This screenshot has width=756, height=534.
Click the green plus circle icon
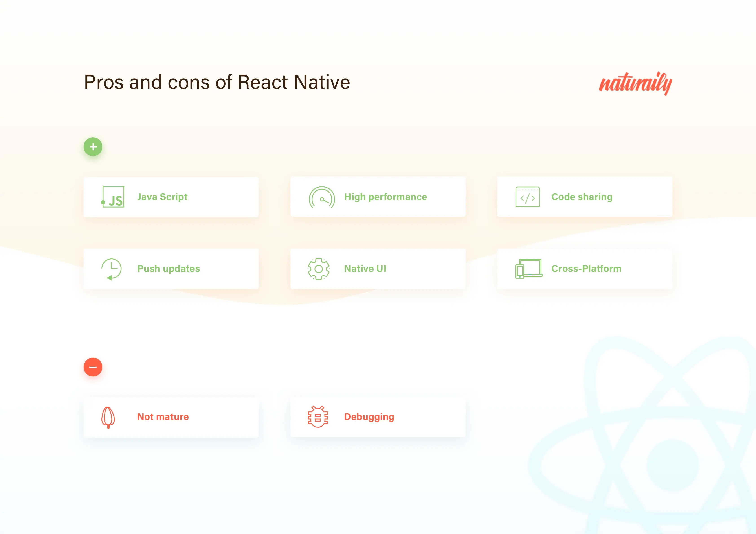pyautogui.click(x=93, y=147)
